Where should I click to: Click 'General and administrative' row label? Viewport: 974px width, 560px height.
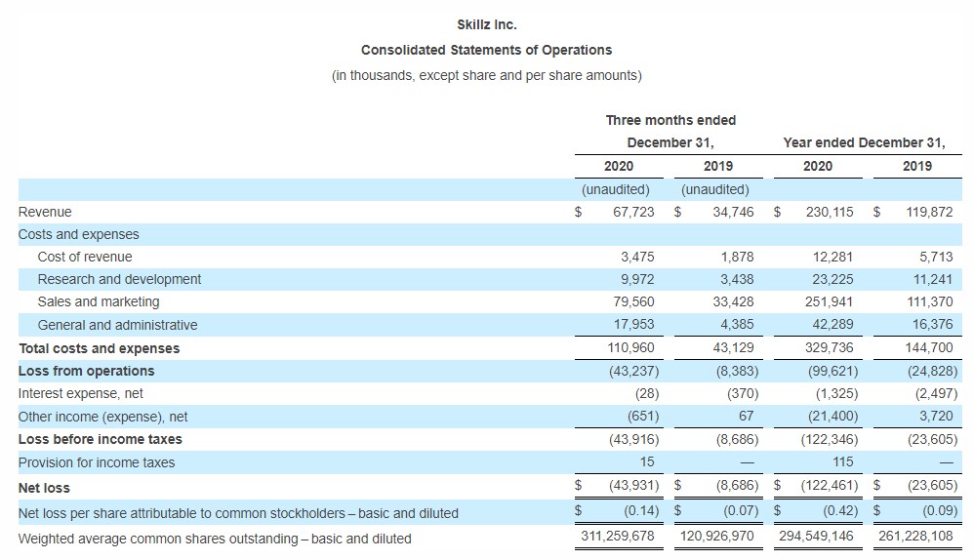click(x=117, y=325)
